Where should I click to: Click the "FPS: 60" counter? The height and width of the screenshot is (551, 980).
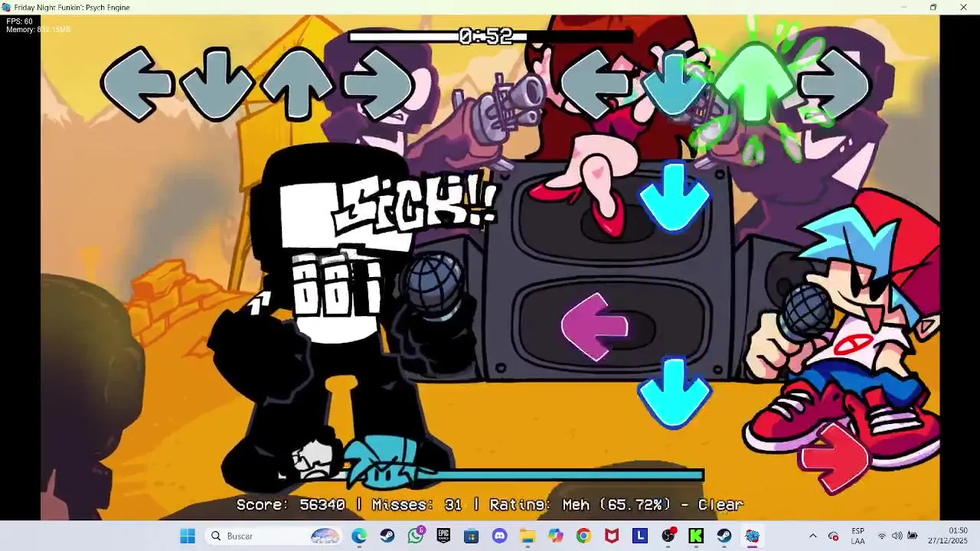click(20, 21)
